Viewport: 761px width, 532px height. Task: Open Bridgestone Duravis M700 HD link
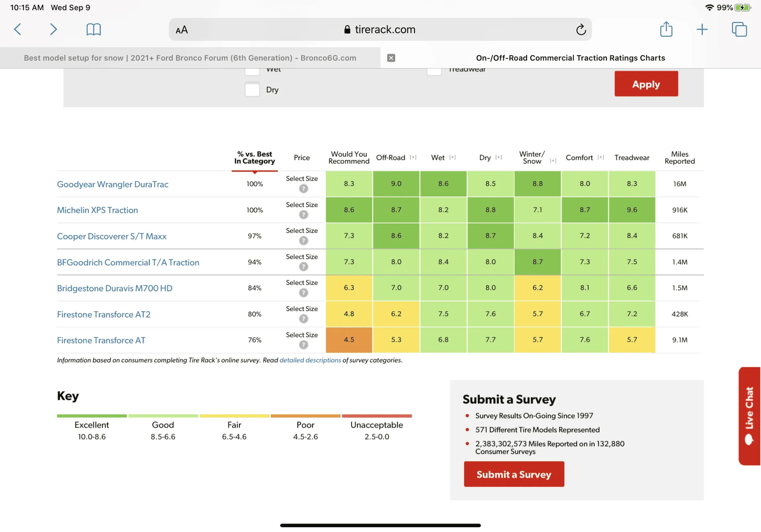[x=115, y=288]
